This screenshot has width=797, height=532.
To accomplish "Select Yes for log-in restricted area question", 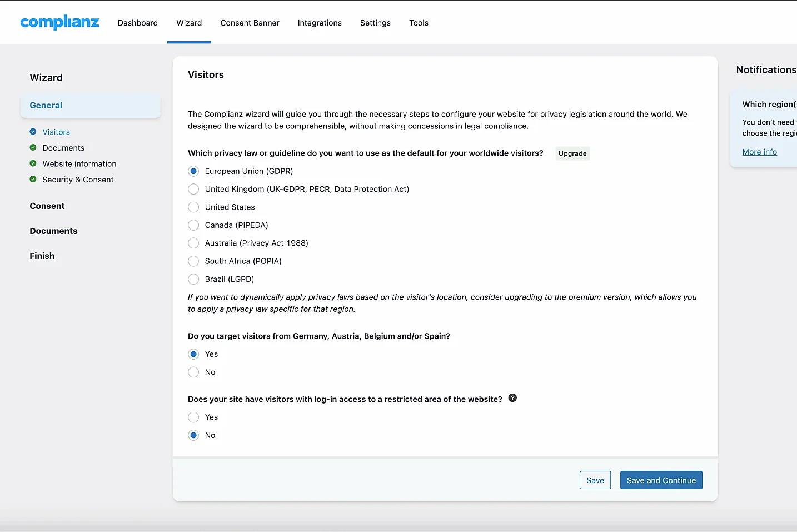I will [193, 417].
